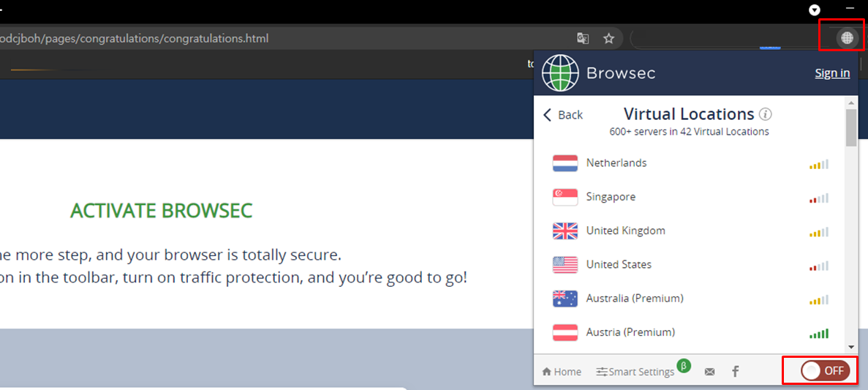Click the Australia flag icon
The width and height of the screenshot is (868, 390).
565,299
